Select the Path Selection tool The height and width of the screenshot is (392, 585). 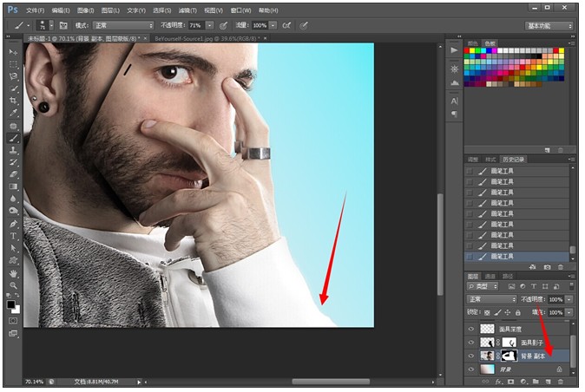[13, 248]
